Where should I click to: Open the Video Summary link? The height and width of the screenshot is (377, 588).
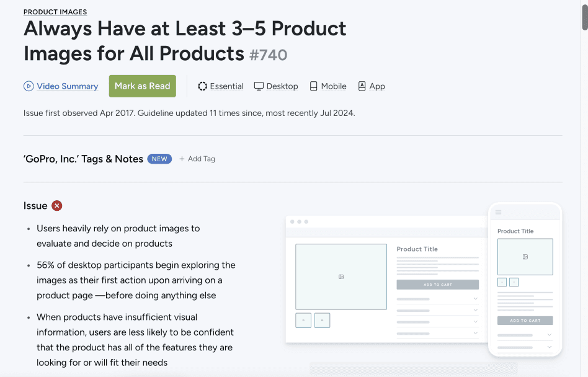tap(68, 86)
